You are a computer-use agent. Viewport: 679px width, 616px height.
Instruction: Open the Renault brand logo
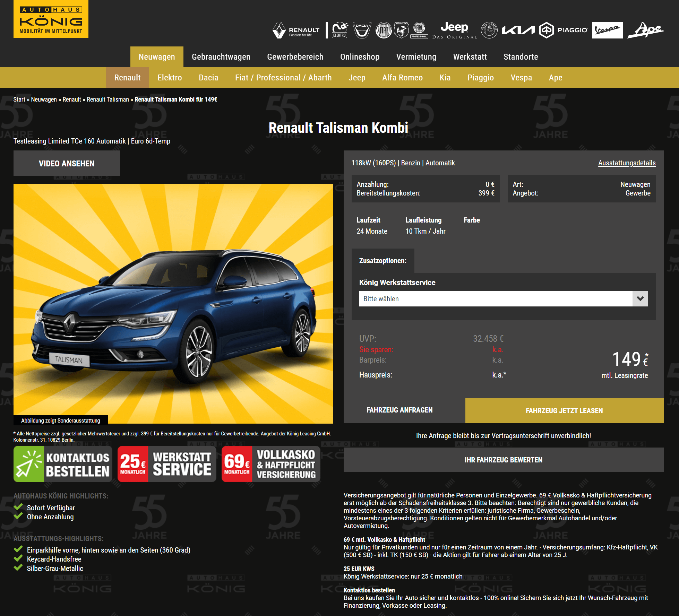point(296,30)
